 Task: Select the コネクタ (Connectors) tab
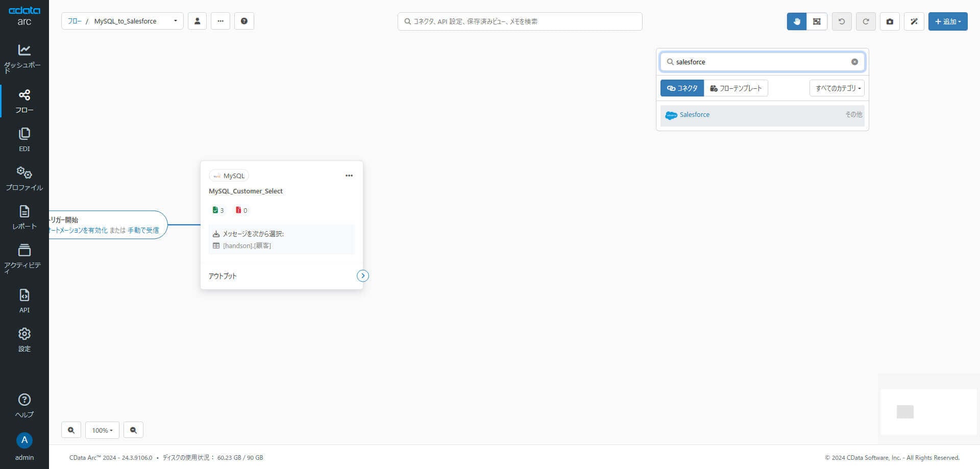[682, 88]
